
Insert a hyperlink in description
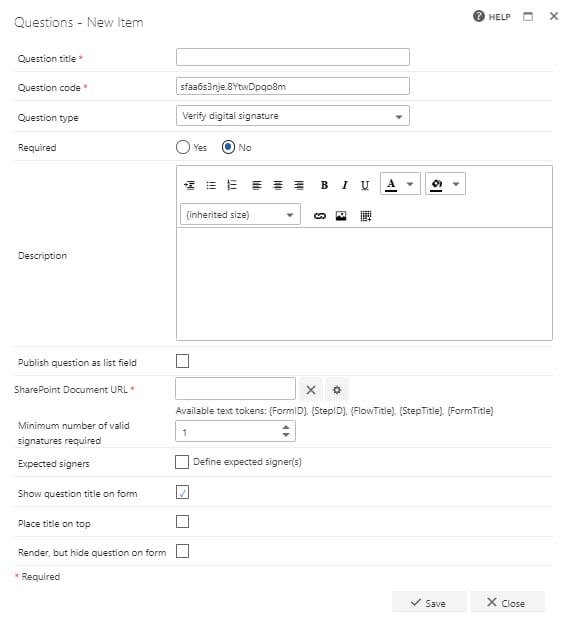coord(320,216)
